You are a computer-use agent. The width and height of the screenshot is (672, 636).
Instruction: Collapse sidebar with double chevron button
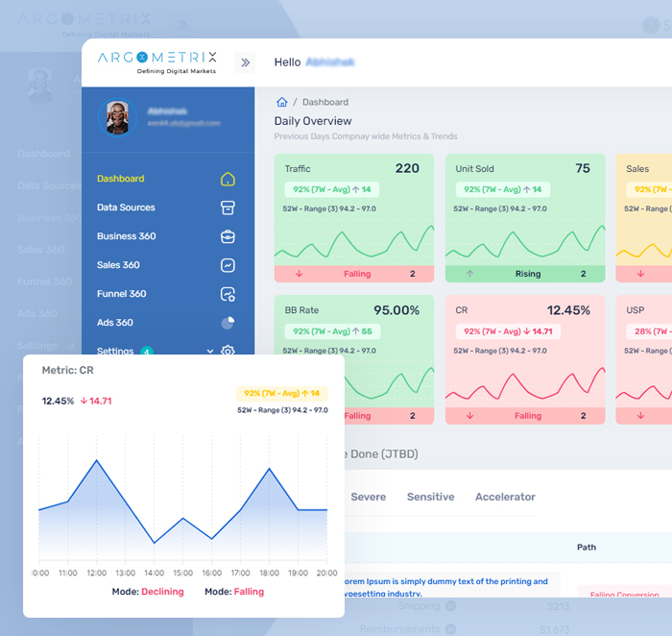click(x=245, y=62)
